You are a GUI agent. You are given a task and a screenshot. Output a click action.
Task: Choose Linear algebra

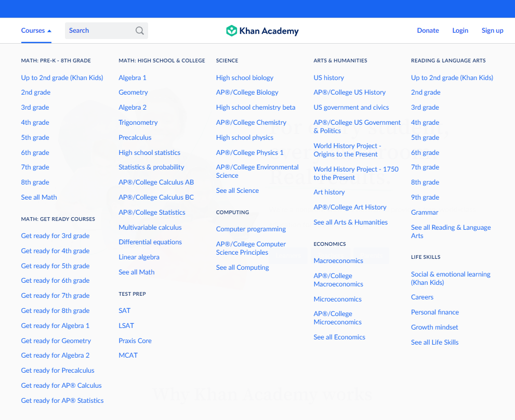point(139,257)
